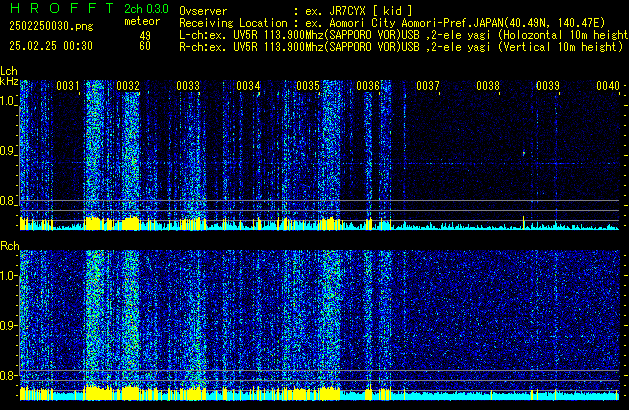Viewport: 629px width, 410px height.
Task: Click the 0037 time marker
Action: [x=428, y=86]
